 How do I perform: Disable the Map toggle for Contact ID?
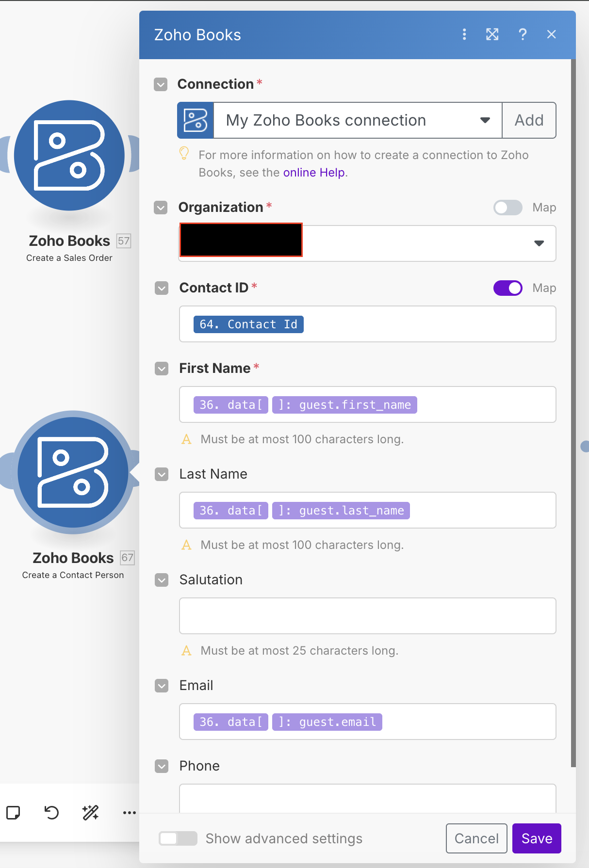coord(507,288)
